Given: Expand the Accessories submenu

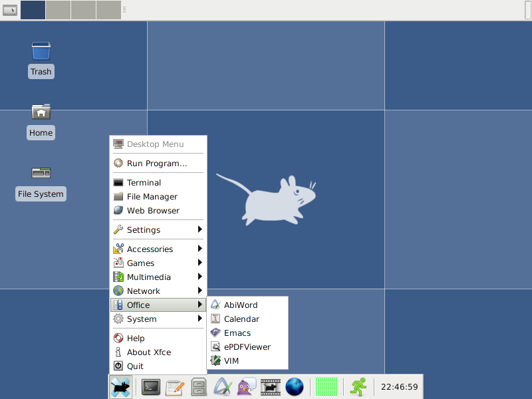Looking at the screenshot, I should coord(158,249).
